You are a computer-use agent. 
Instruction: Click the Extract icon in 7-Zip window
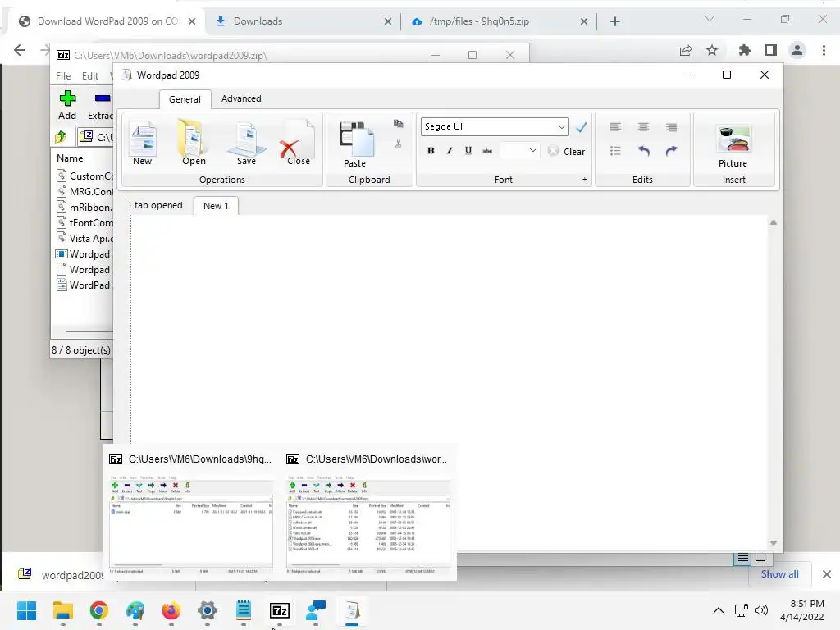(101, 106)
